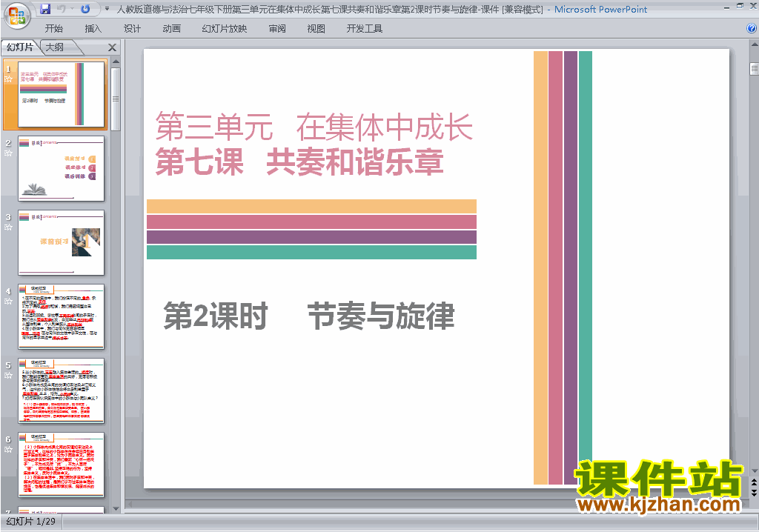The image size is (759, 532).
Task: Select slide 4 thumbnail
Action: point(61,316)
